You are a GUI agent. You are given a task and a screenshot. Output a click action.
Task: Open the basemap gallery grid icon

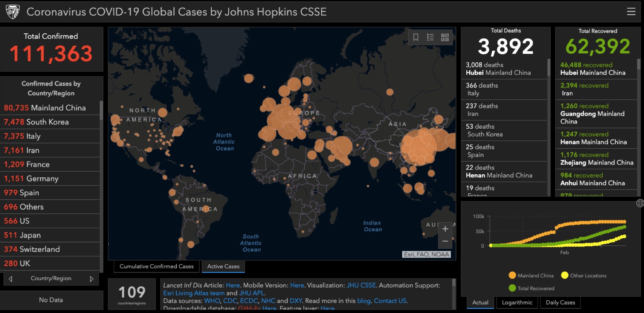[445, 37]
